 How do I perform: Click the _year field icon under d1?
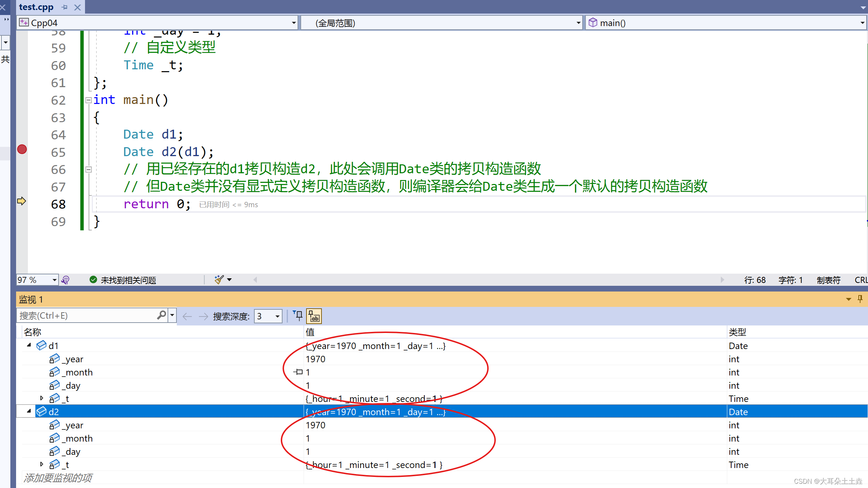pyautogui.click(x=54, y=359)
